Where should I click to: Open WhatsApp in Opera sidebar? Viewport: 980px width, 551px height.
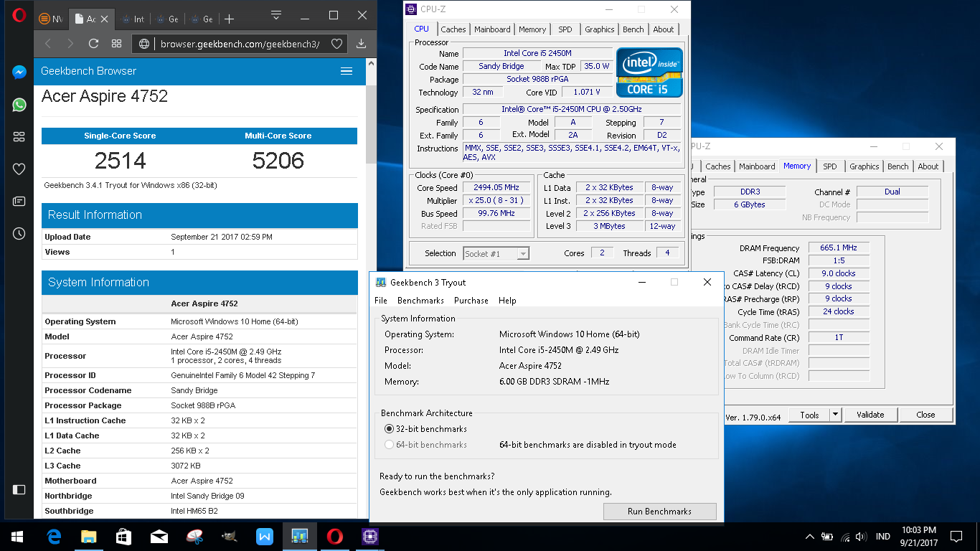[19, 105]
